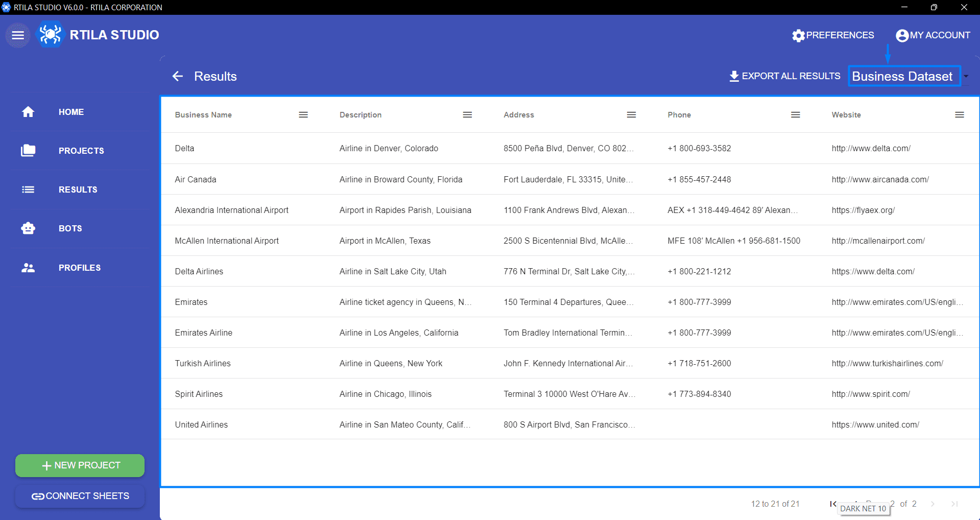Open Projects using the folder icon
The height and width of the screenshot is (520, 980).
(28, 151)
